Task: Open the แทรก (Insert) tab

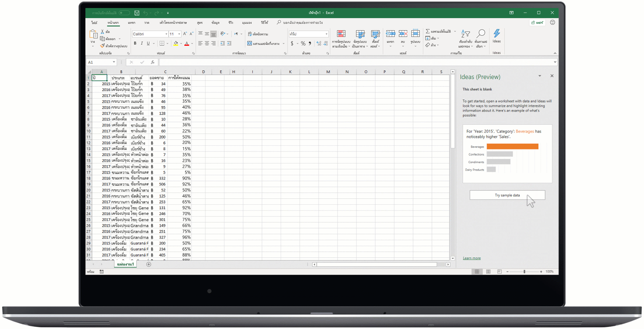Action: tap(131, 22)
